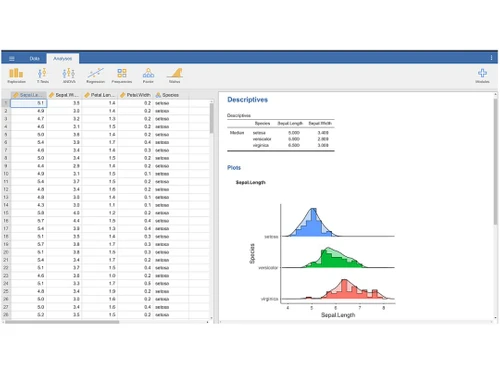
Task: Click the Sepal.Length plot title
Action: 251,182
